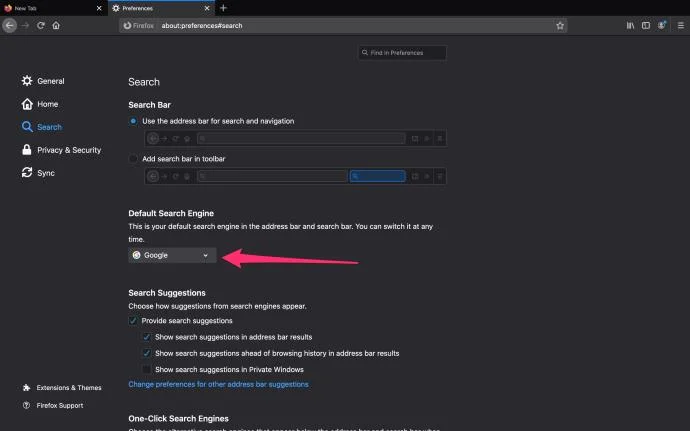Open the Google default search engine dropdown

[x=172, y=255]
